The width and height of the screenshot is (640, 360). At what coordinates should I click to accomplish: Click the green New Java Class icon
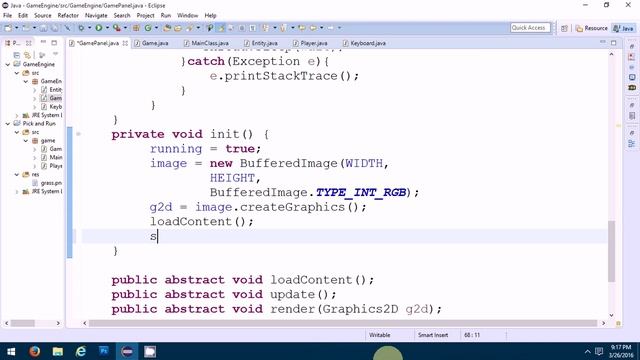coord(148,28)
